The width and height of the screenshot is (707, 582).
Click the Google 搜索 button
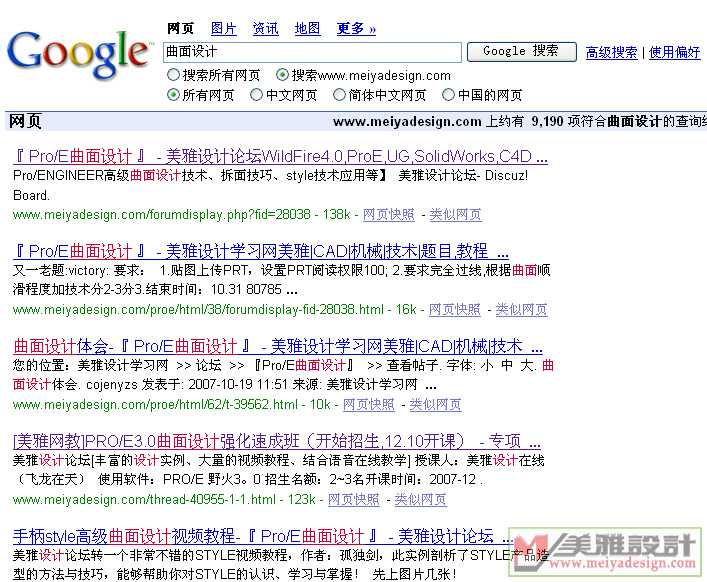(522, 51)
